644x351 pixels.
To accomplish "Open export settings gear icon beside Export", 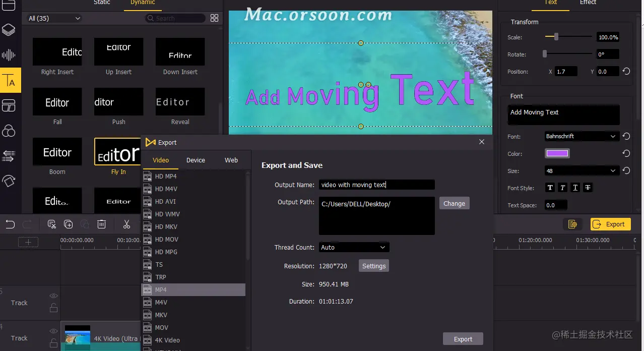I will pyautogui.click(x=572, y=224).
